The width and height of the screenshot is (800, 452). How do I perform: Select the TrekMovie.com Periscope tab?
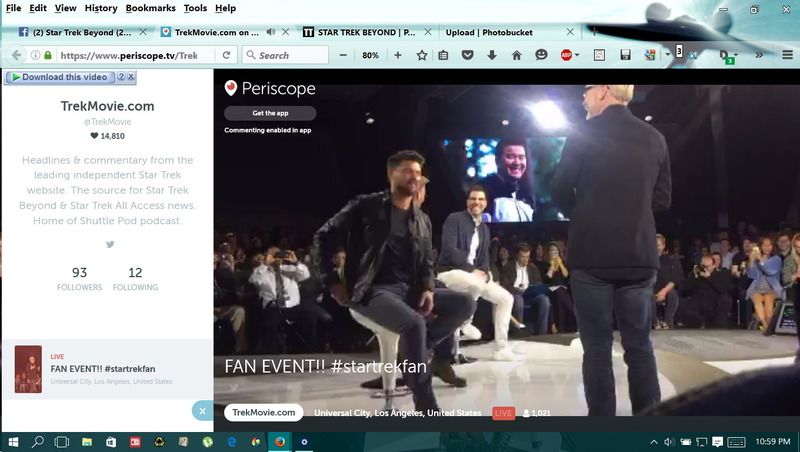[x=217, y=32]
